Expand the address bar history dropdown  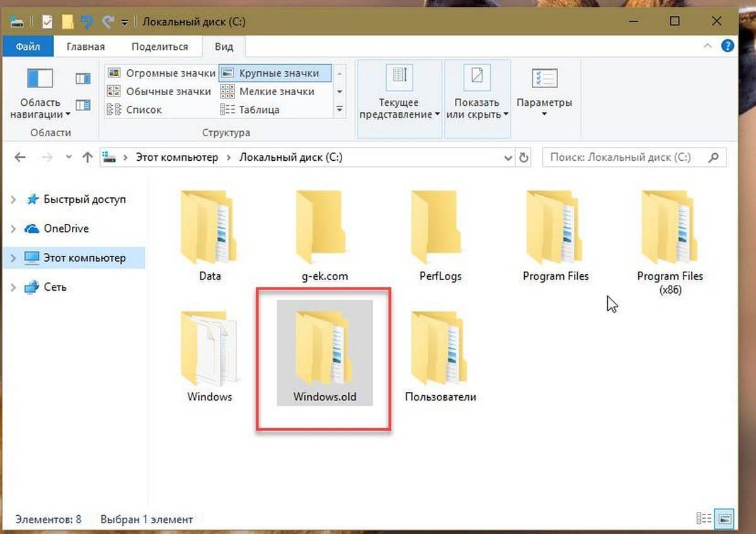pyautogui.click(x=508, y=158)
